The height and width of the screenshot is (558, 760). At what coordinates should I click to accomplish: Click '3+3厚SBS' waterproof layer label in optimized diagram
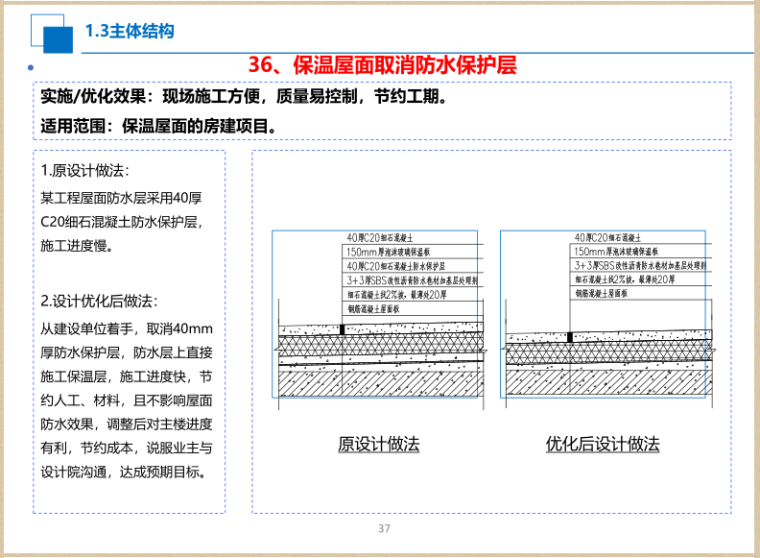[640, 267]
